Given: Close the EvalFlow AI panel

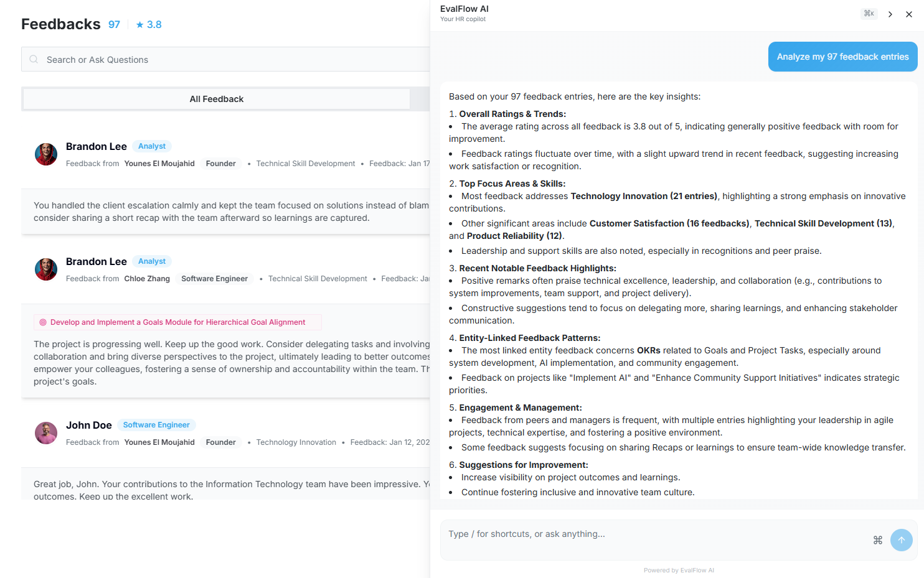Looking at the screenshot, I should (909, 14).
